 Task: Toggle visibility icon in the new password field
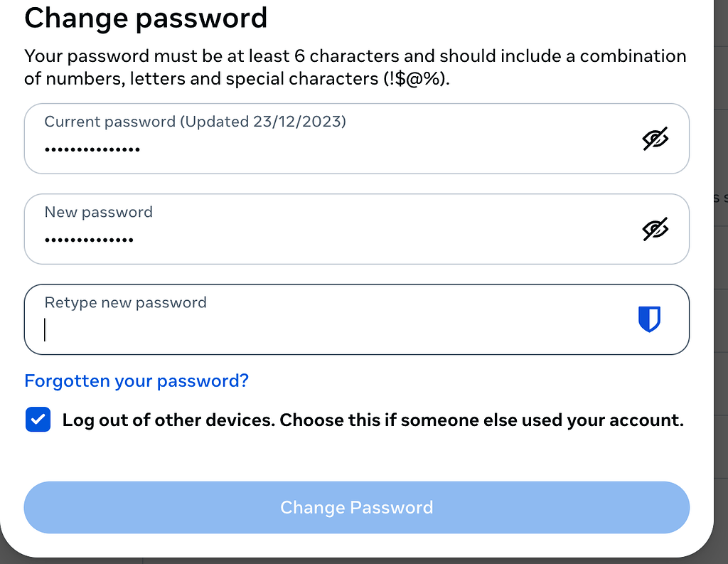pos(655,228)
